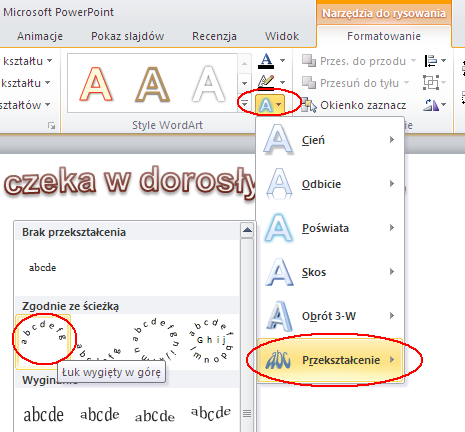Click transform gallery scroll up arrow

click(247, 230)
